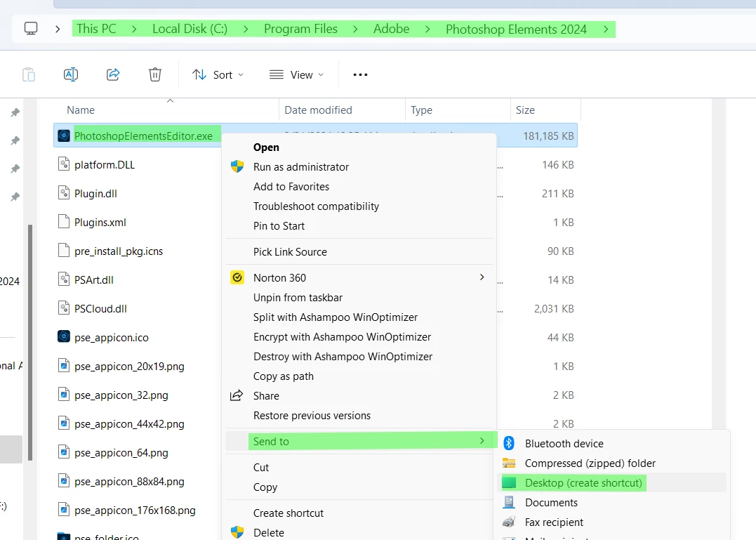Image resolution: width=756 pixels, height=540 pixels.
Task: Expand chevron after This PC breadcrumb
Action: (134, 29)
